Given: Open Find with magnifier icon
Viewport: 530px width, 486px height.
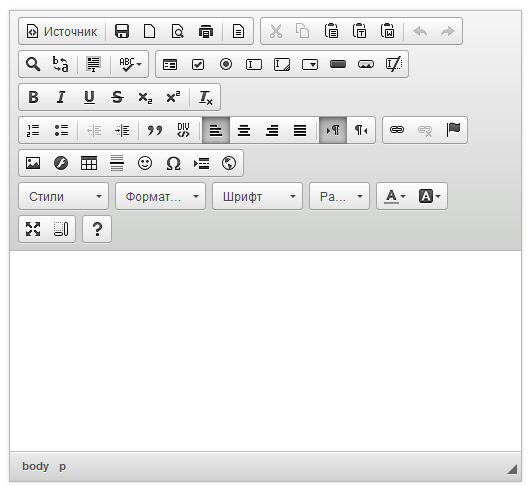Looking at the screenshot, I should pyautogui.click(x=33, y=64).
